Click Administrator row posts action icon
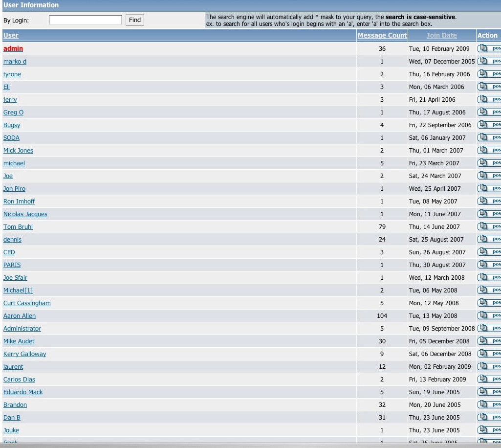The width and height of the screenshot is (501, 448). click(489, 328)
